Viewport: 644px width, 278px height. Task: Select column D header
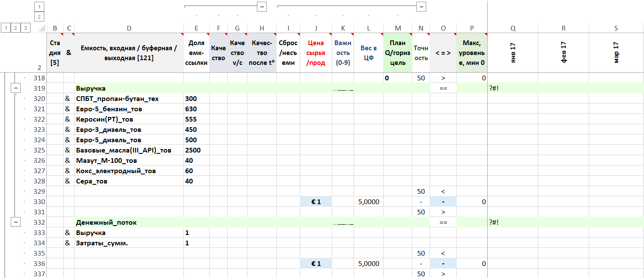tap(129, 28)
